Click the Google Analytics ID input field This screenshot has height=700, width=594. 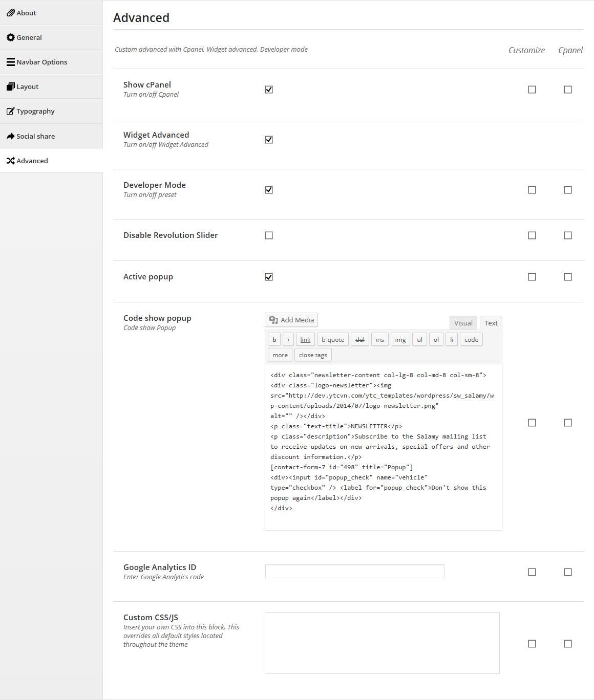(x=355, y=572)
